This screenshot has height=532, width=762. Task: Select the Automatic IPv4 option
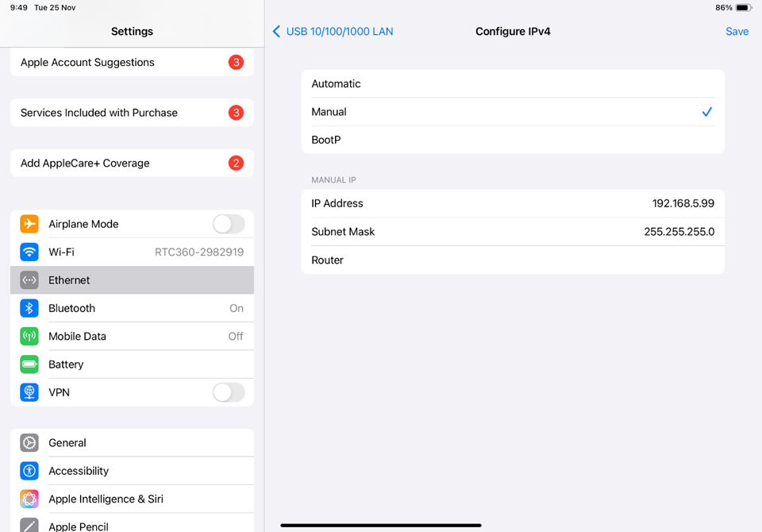tap(512, 84)
